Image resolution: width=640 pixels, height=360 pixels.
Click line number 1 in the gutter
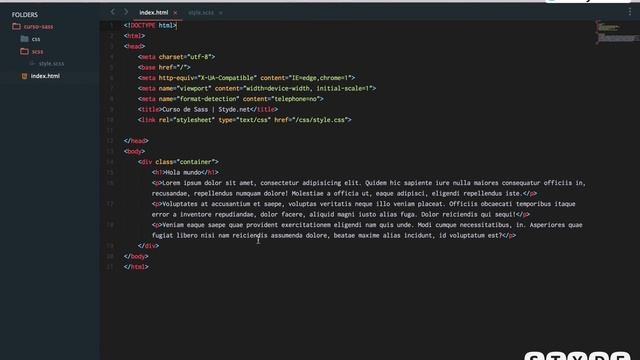[x=111, y=25]
